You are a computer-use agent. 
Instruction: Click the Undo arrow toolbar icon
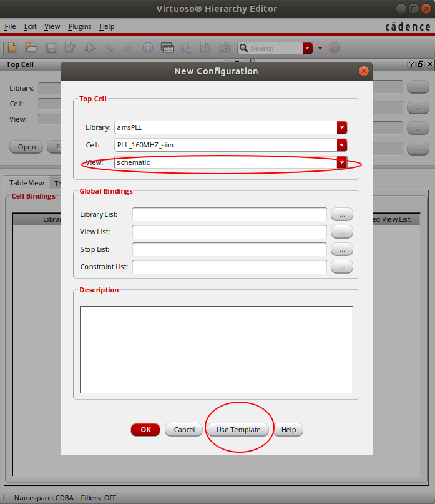[x=109, y=48]
